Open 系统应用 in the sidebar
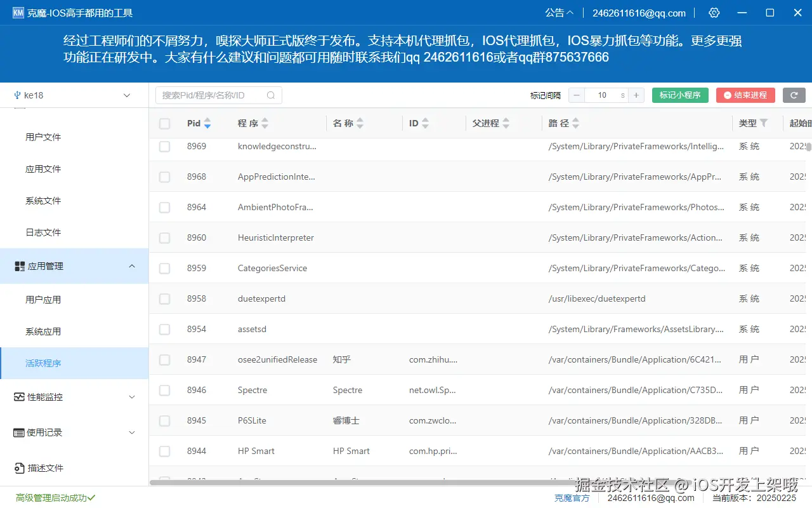Image resolution: width=812 pixels, height=508 pixels. pyautogui.click(x=43, y=331)
